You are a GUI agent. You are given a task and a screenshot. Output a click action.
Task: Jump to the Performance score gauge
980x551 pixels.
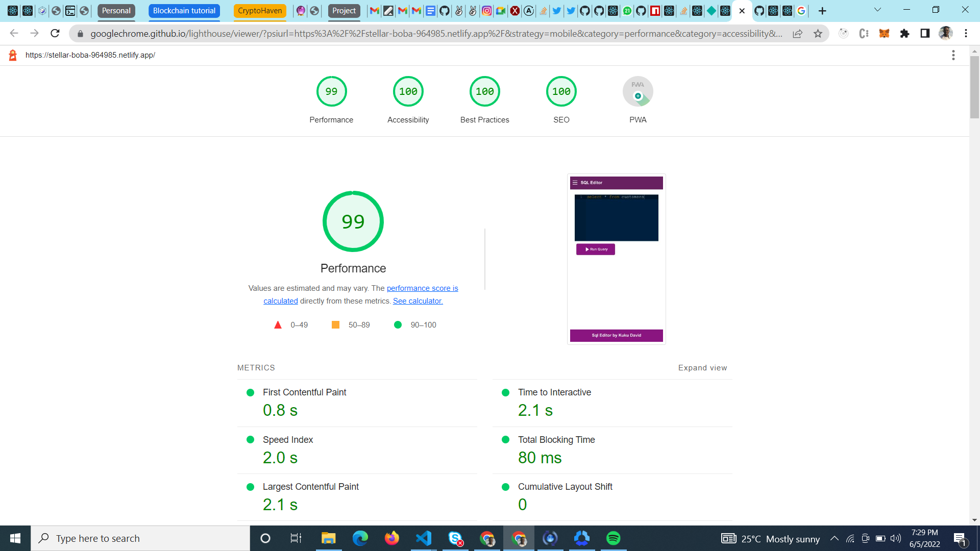click(331, 100)
